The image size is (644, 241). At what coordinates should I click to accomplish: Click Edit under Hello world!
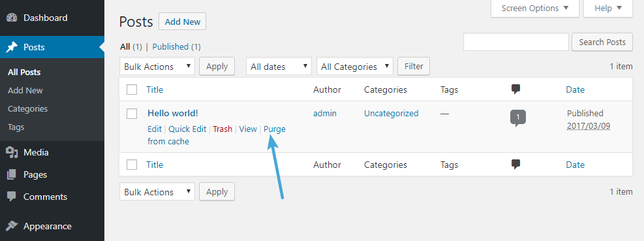click(x=155, y=129)
